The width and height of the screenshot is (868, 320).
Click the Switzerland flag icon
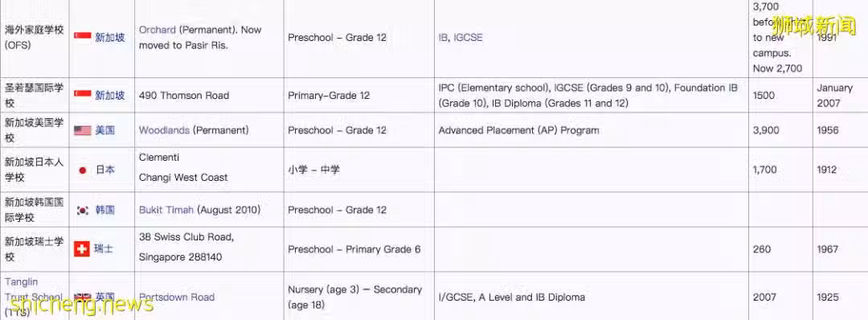(82, 249)
